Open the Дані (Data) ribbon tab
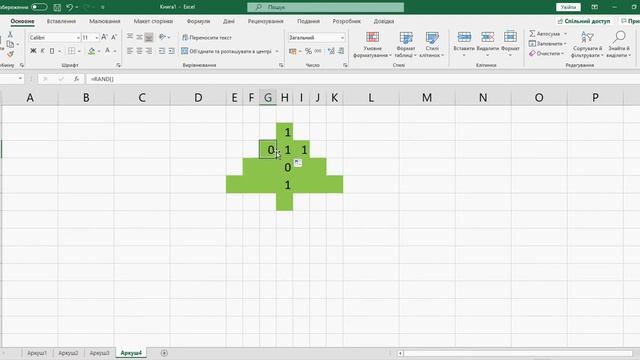The image size is (640, 360). (x=229, y=21)
